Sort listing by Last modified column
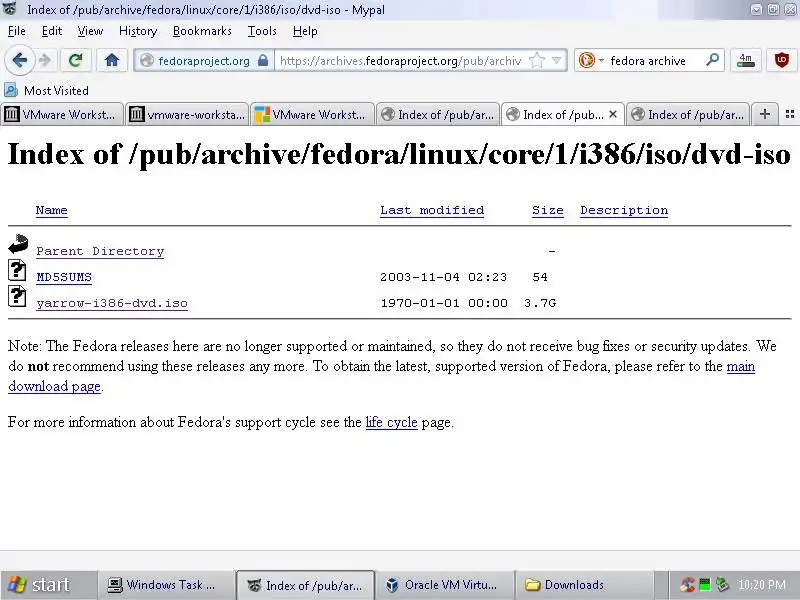 pos(432,210)
